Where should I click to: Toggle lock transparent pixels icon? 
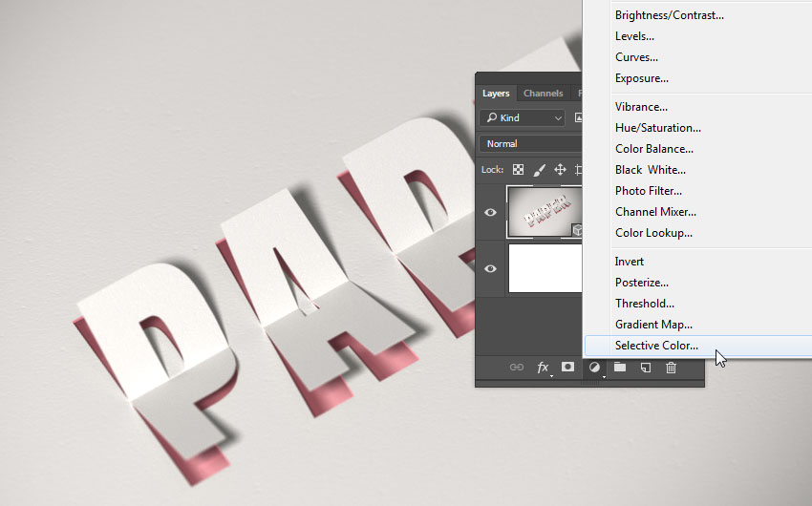pyautogui.click(x=518, y=170)
